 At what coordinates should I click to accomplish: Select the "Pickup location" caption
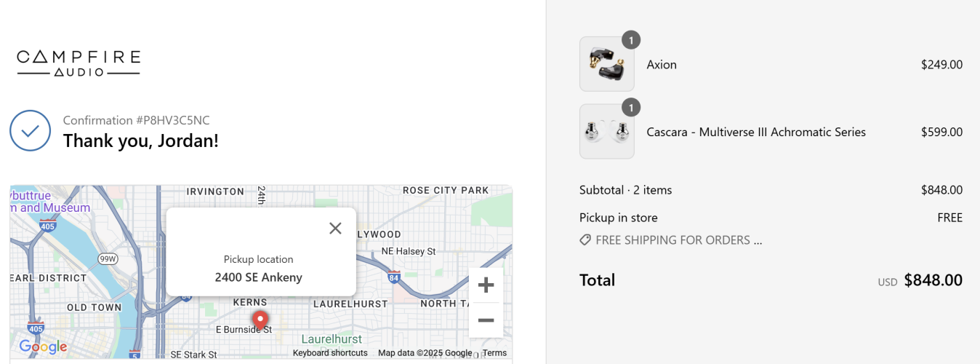[259, 259]
